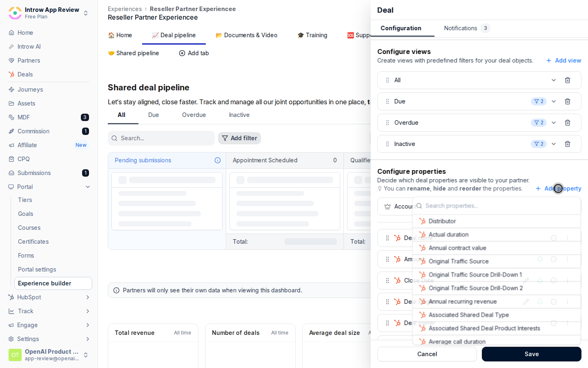Select Annual contract value property

point(497,248)
